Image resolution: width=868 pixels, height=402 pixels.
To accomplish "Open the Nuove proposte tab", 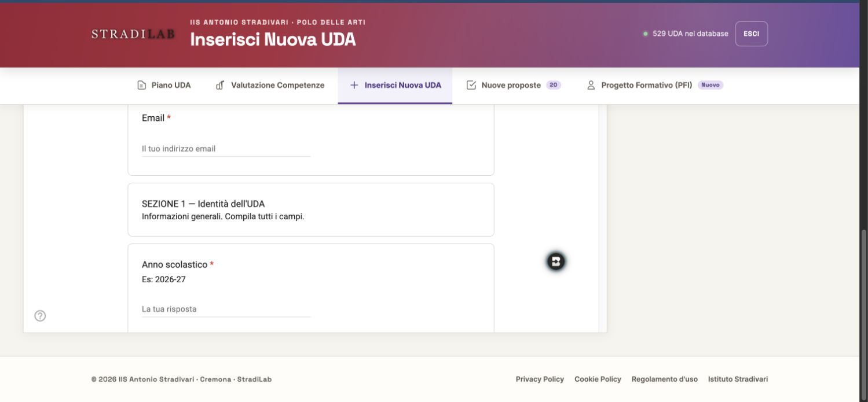I will (514, 85).
